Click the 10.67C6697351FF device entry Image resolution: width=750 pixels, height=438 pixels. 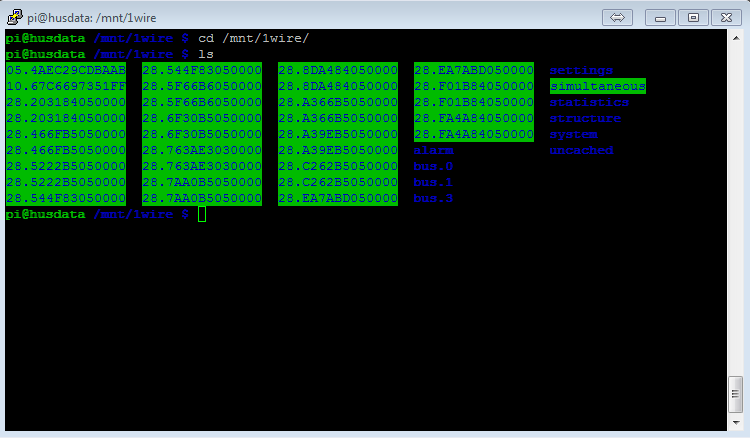66,86
